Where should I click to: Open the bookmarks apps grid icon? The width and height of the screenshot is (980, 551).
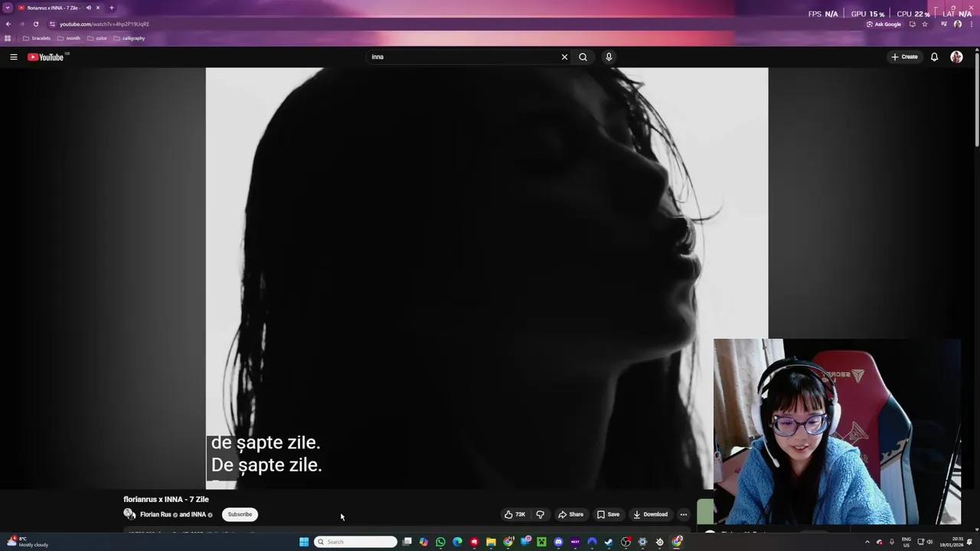click(x=8, y=38)
